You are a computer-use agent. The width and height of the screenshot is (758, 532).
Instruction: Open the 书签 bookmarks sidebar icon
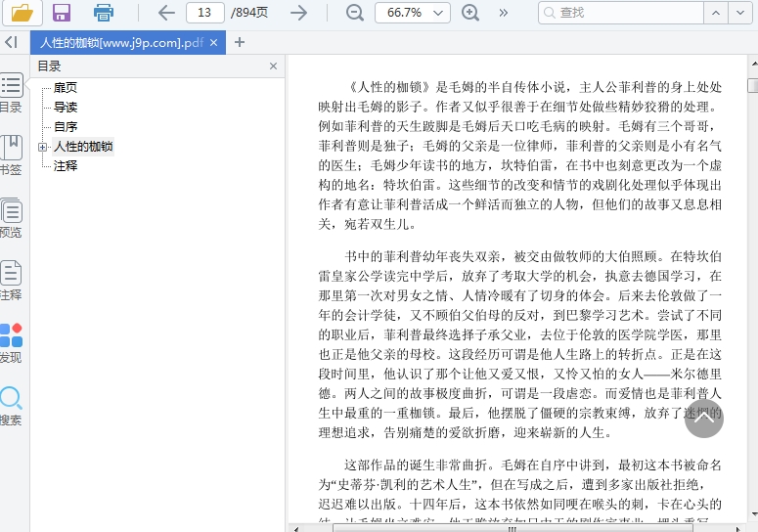[11, 155]
